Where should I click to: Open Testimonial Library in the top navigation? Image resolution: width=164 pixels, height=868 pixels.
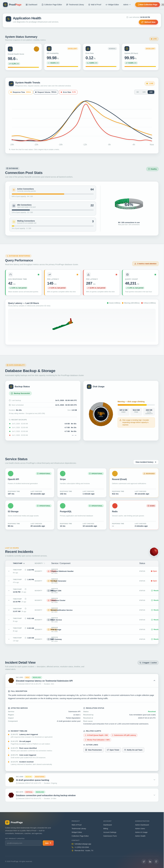pos(75,5)
